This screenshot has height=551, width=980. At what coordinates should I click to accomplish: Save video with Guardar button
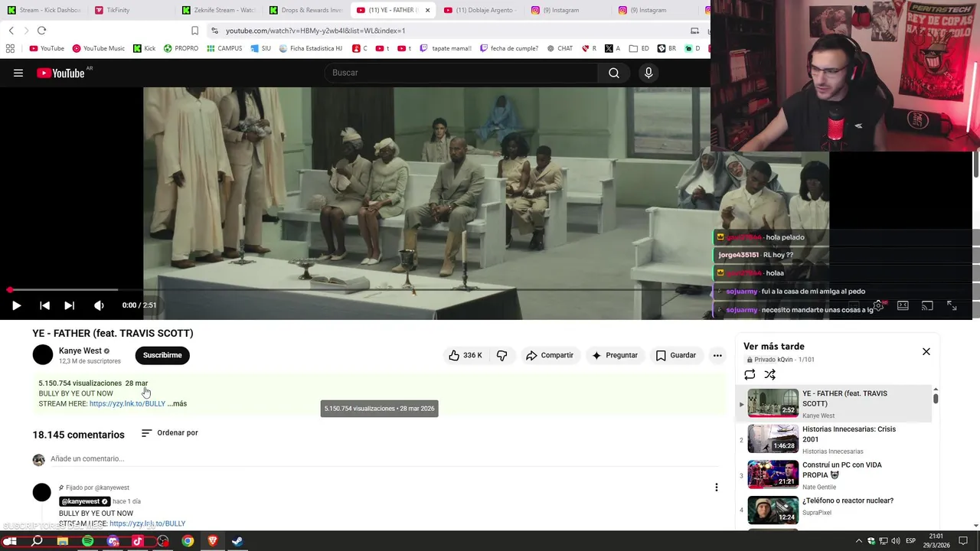[676, 355]
